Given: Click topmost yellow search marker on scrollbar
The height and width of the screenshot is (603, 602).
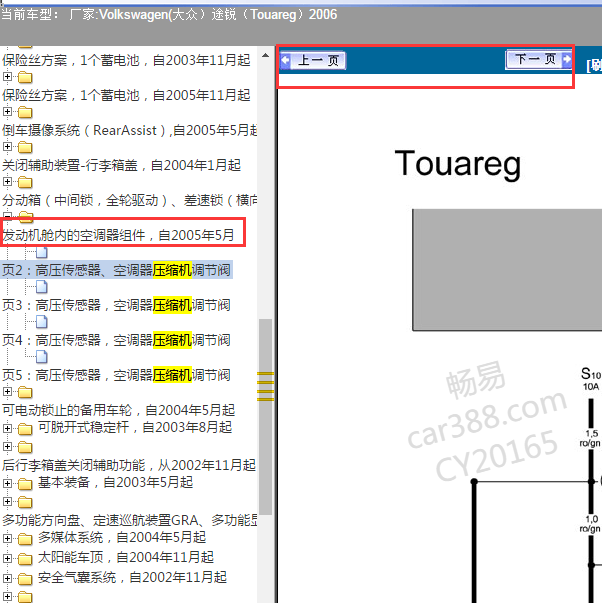Looking at the screenshot, I should [265, 373].
